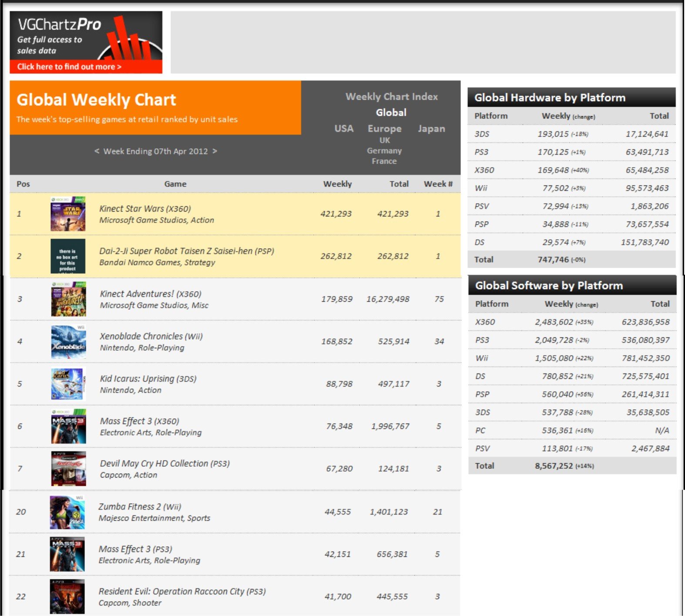Click Devil May Cry HD box art

point(68,468)
